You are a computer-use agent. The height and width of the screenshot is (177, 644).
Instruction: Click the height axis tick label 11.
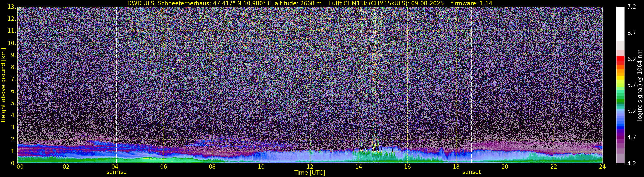pos(12,31)
